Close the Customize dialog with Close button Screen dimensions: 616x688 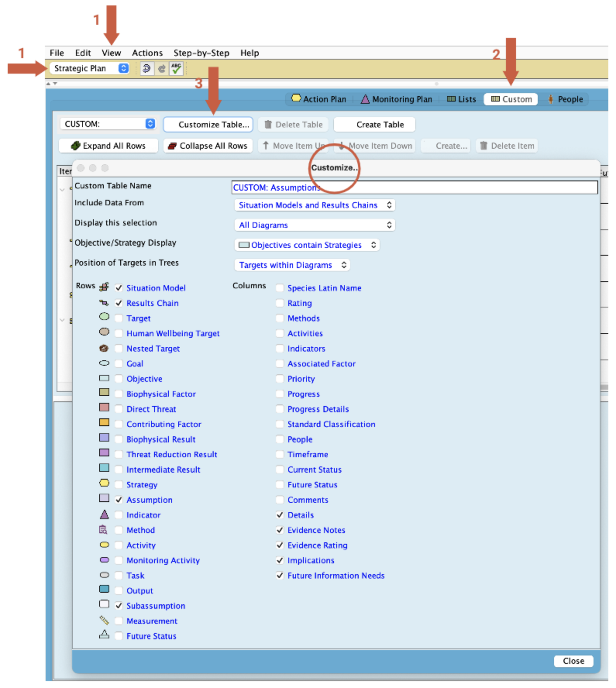coord(573,661)
